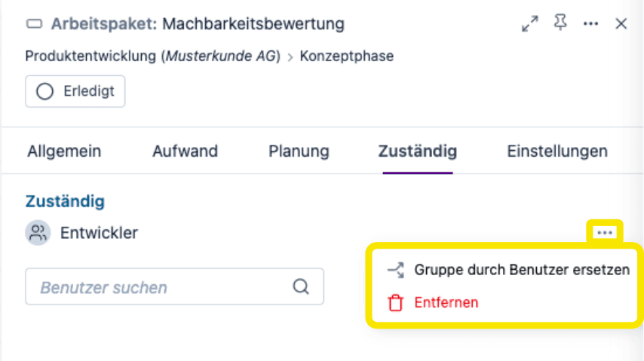Open the Planung tab
The width and height of the screenshot is (644, 361).
click(x=299, y=151)
